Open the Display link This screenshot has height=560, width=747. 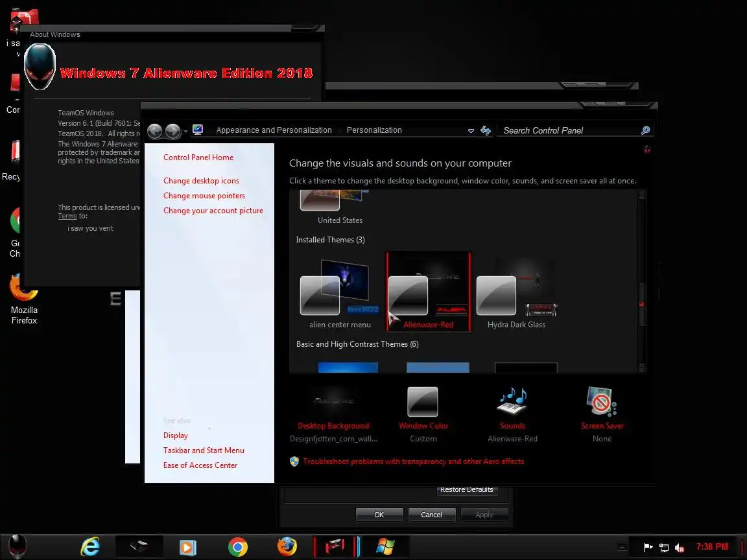click(x=175, y=436)
